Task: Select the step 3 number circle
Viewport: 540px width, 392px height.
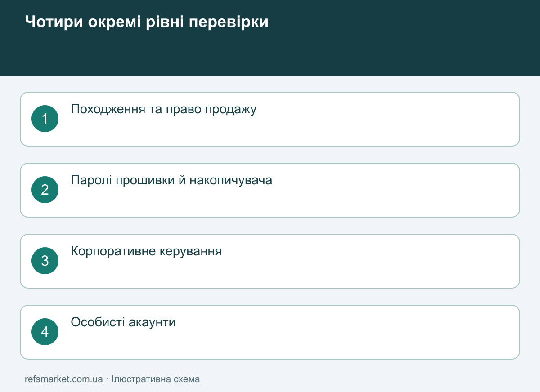Action: pos(45,261)
